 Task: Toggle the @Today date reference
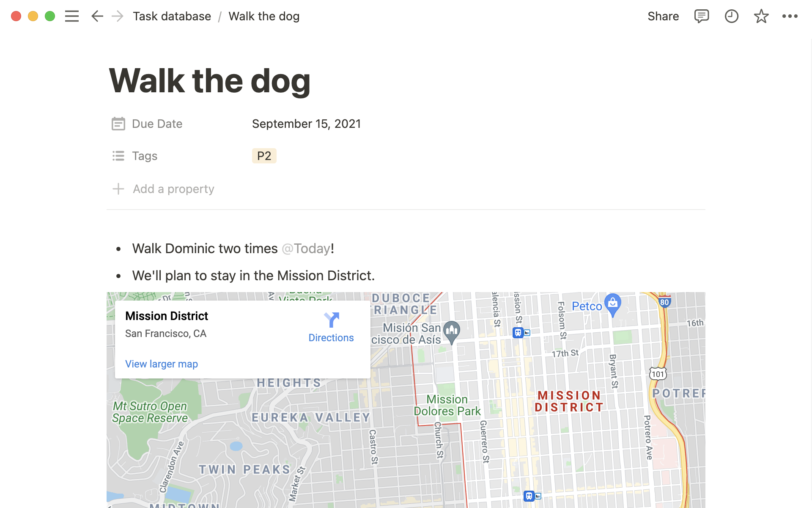(304, 248)
